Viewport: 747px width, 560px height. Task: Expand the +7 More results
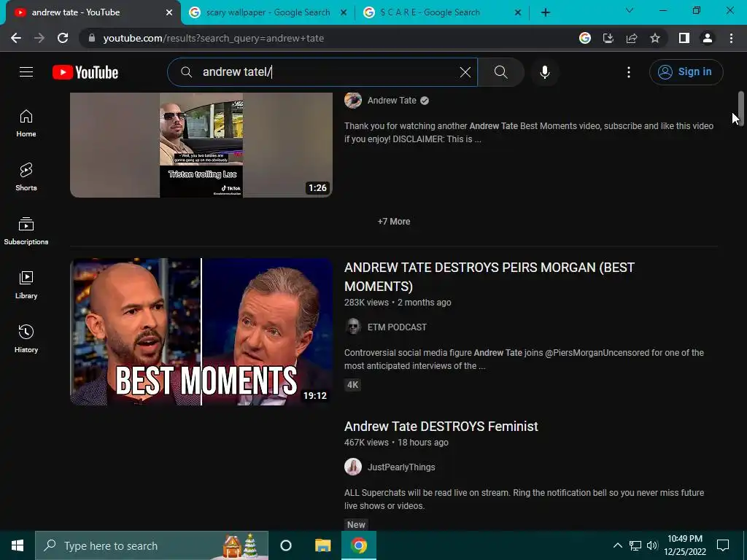point(394,222)
